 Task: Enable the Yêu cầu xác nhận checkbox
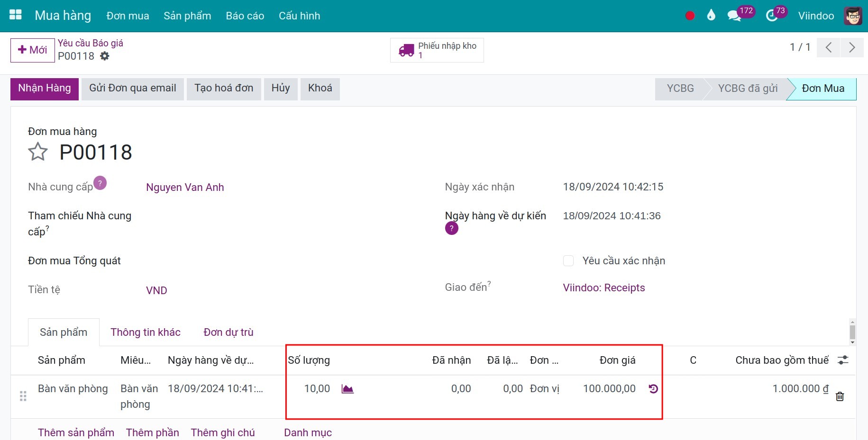click(x=568, y=261)
